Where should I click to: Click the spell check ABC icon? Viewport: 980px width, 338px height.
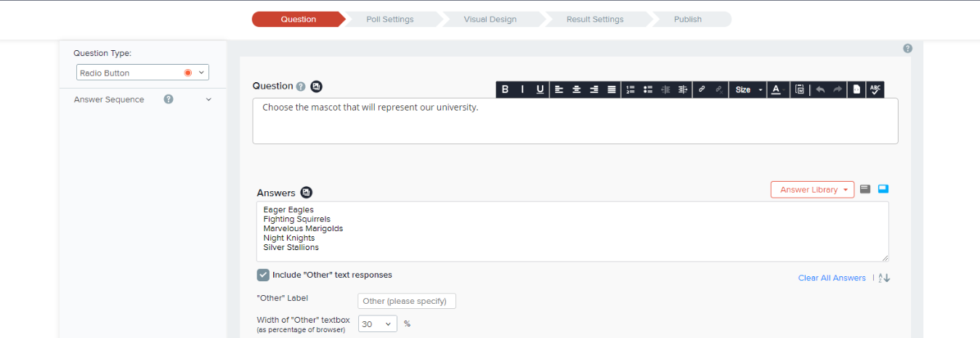click(875, 89)
